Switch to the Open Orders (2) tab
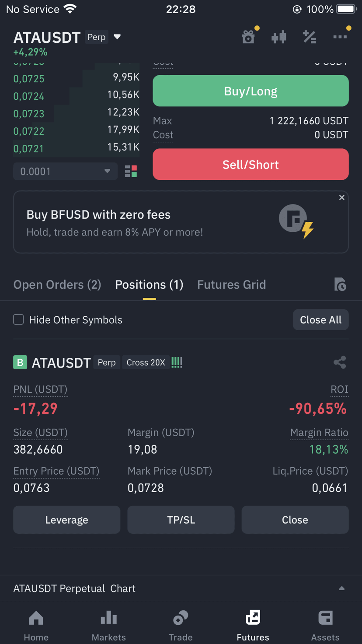 (57, 285)
